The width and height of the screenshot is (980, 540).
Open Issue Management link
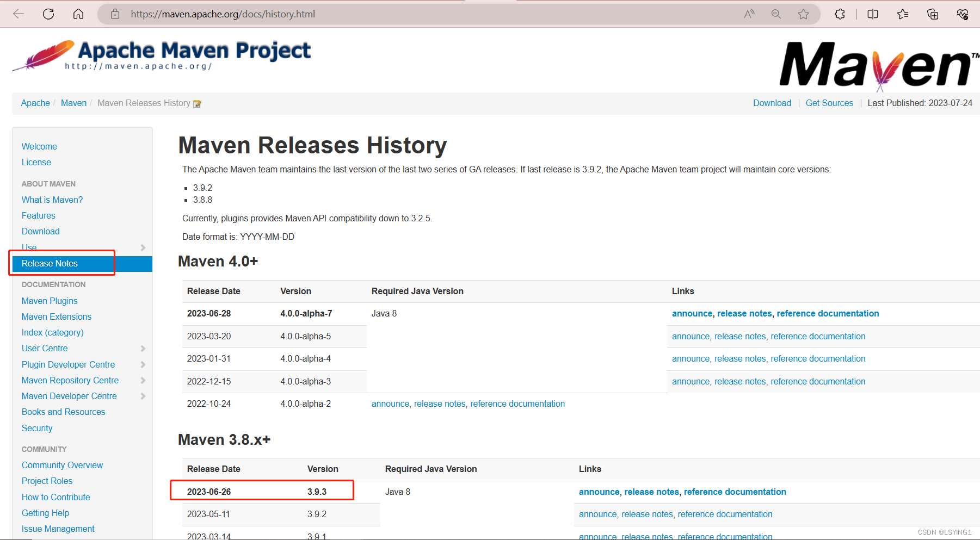tap(58, 529)
